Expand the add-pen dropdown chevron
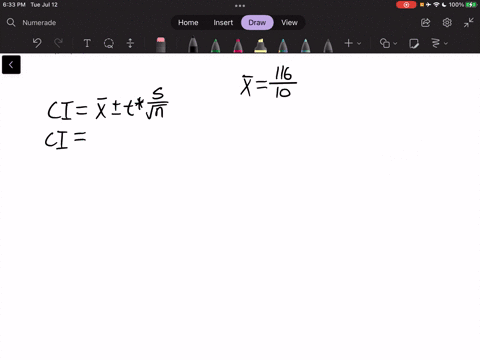This screenshot has height=360, width=480. tap(359, 43)
